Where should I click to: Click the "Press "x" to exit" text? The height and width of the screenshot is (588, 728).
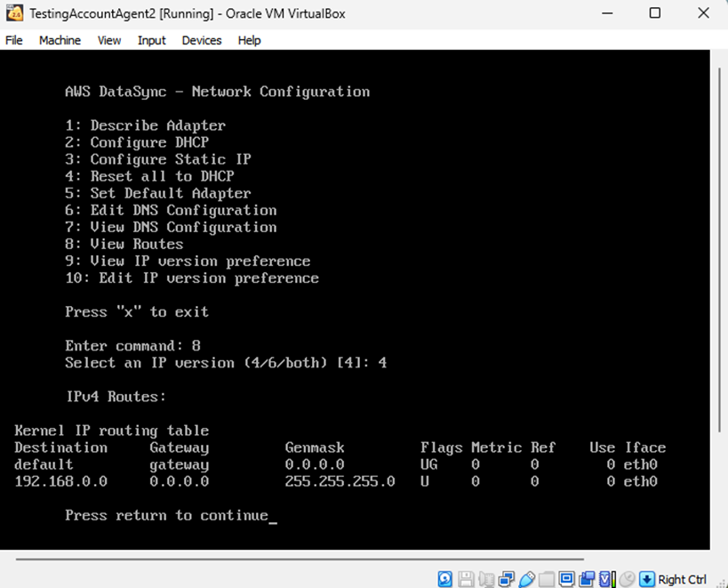(x=137, y=311)
